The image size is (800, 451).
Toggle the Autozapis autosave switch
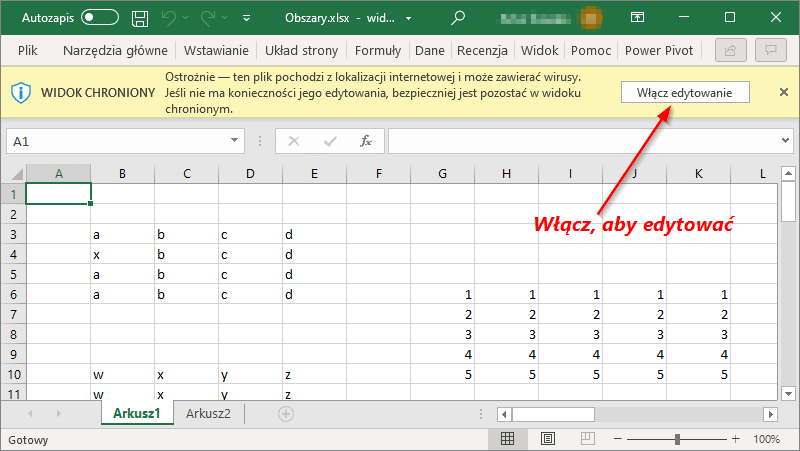tap(100, 18)
